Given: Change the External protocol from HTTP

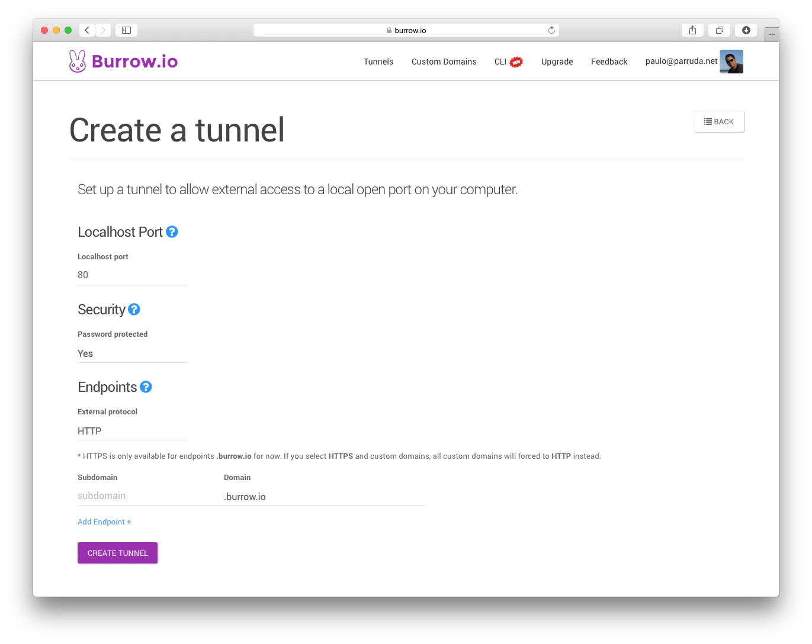Looking at the screenshot, I should (x=130, y=431).
